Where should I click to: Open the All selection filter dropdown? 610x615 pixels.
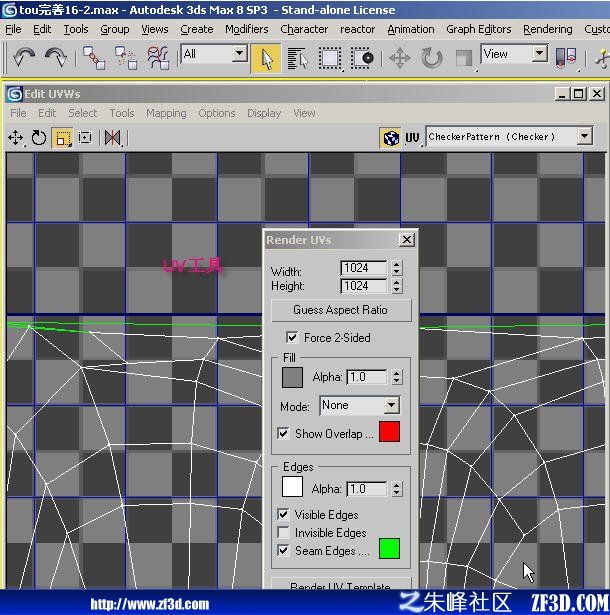(x=240, y=53)
